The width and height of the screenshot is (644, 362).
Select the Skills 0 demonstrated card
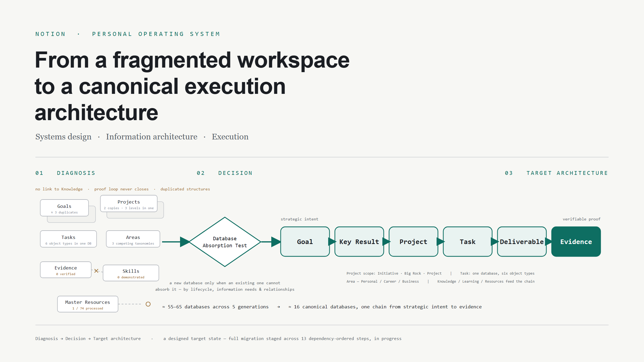pyautogui.click(x=131, y=273)
